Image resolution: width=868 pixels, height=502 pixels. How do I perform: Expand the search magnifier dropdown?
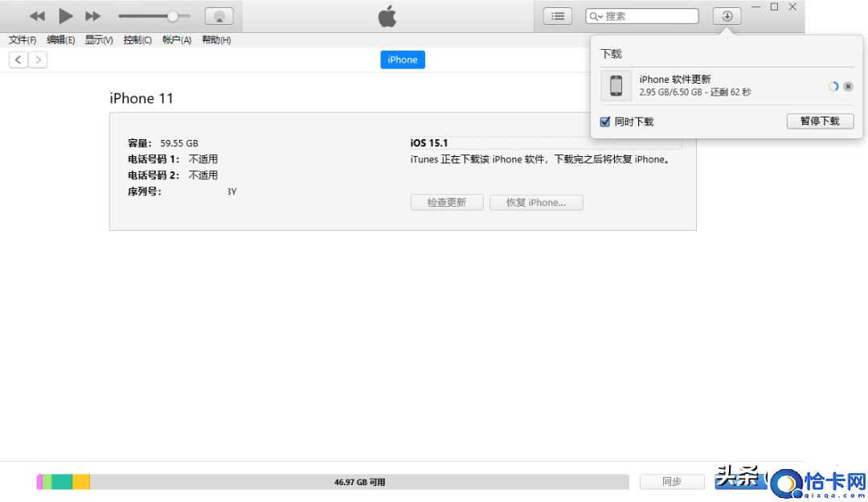pos(596,16)
